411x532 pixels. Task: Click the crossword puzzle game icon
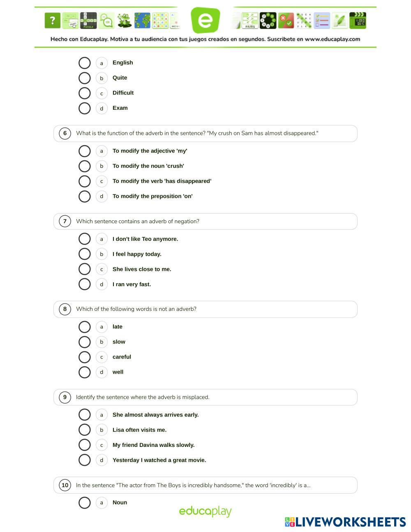pyautogui.click(x=88, y=21)
